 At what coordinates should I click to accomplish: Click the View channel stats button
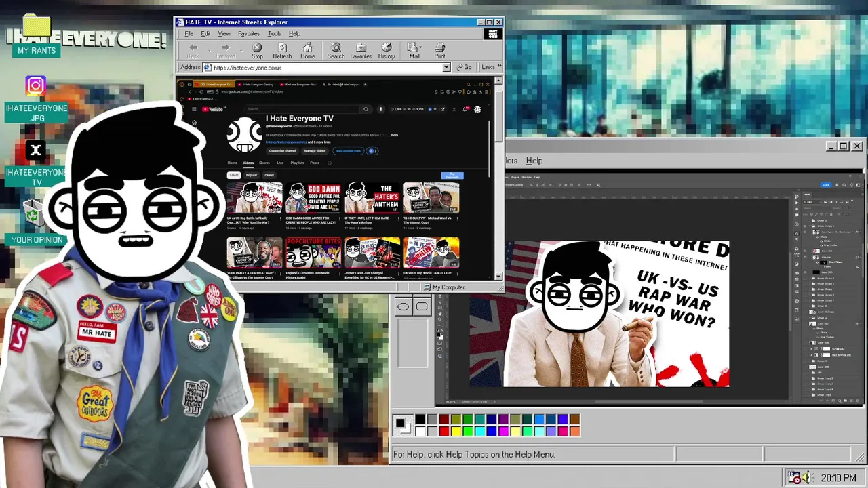[349, 151]
